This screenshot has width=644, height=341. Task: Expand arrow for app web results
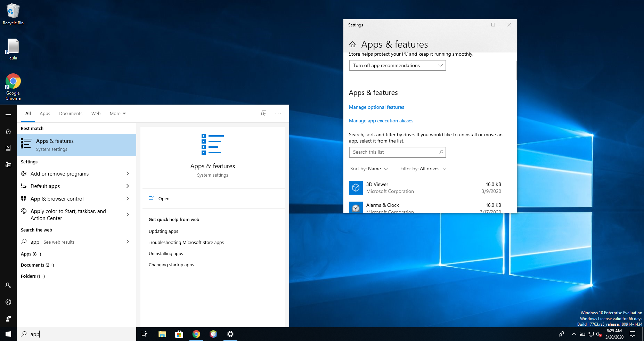(128, 242)
